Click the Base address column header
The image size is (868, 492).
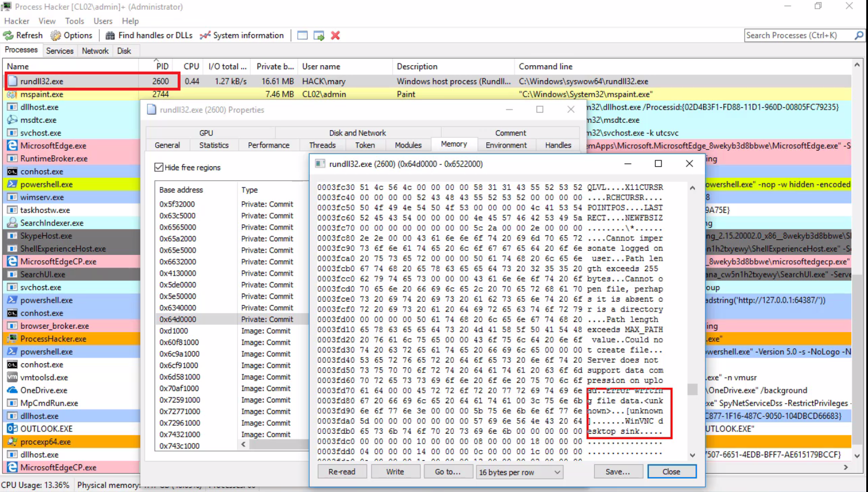[196, 190]
